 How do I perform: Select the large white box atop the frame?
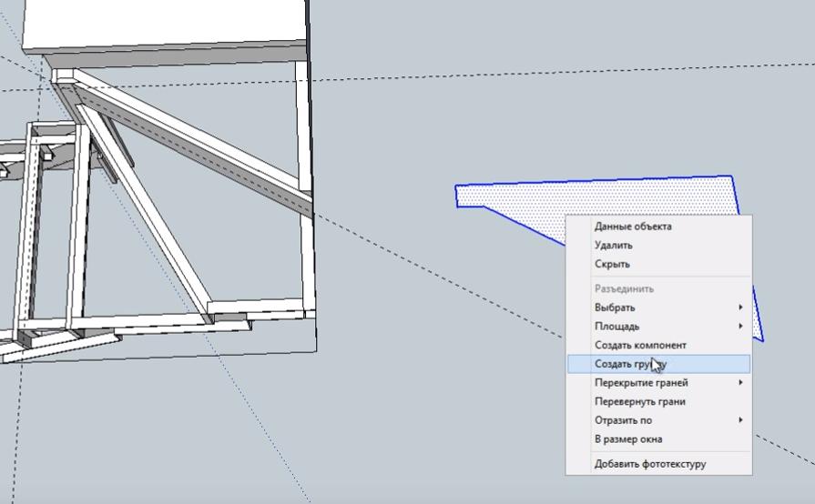coord(164,27)
